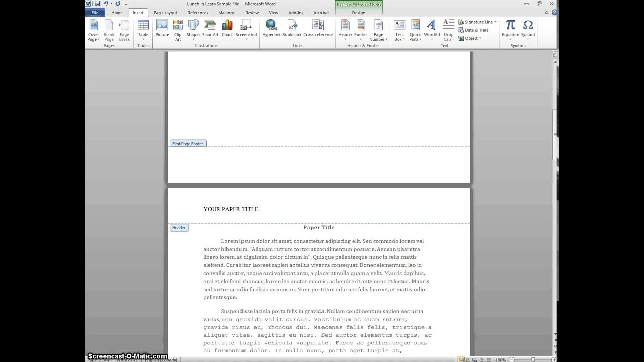Redo action in Quick Access Toolbar
This screenshot has height=362, width=644.
pyautogui.click(x=118, y=4)
